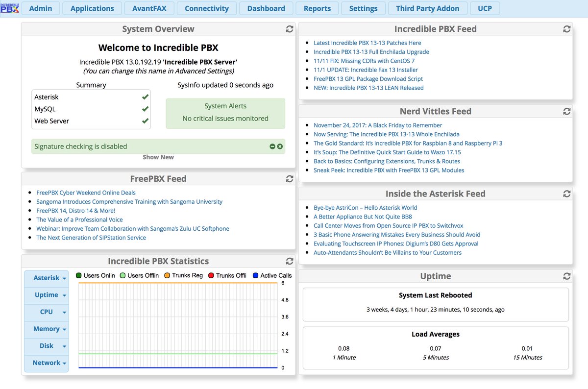Open Incredible Fax 13 Installer link
The height and width of the screenshot is (389, 588).
pos(366,70)
